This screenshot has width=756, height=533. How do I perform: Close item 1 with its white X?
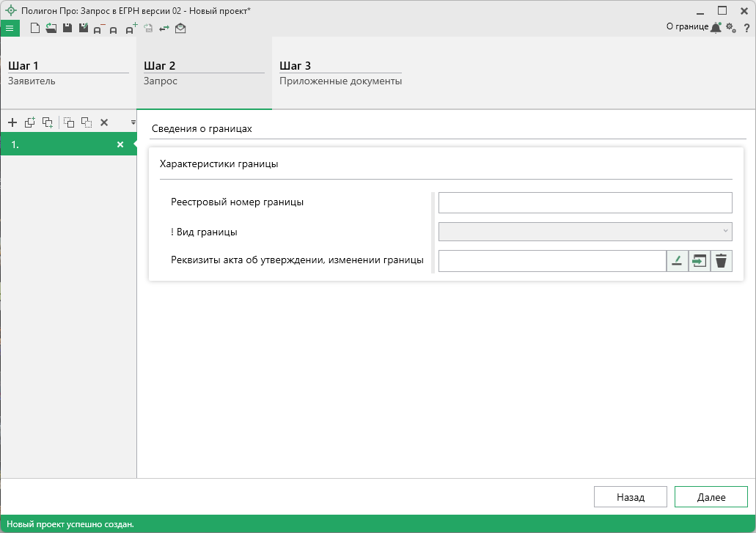coord(120,144)
